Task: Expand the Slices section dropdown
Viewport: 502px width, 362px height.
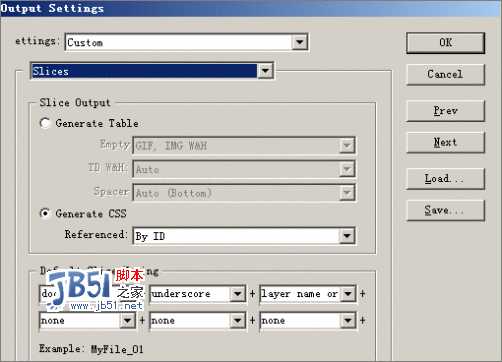Action: click(265, 71)
